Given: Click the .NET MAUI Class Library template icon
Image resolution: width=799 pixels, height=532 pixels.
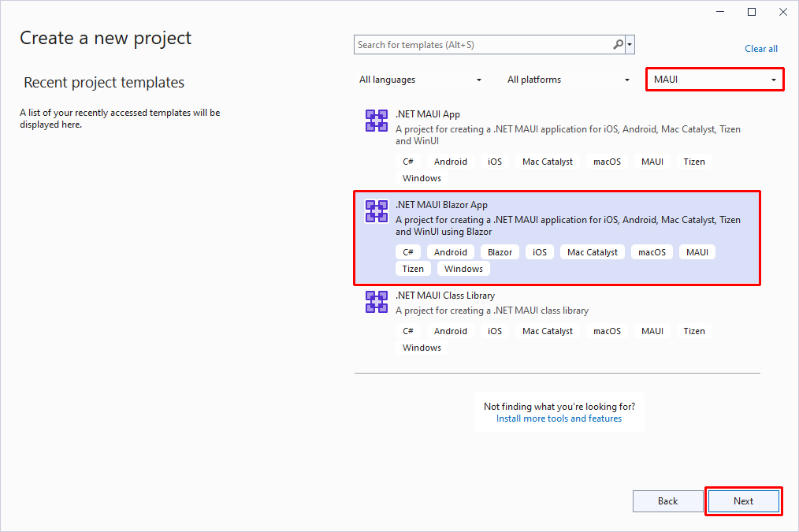Looking at the screenshot, I should 377,302.
